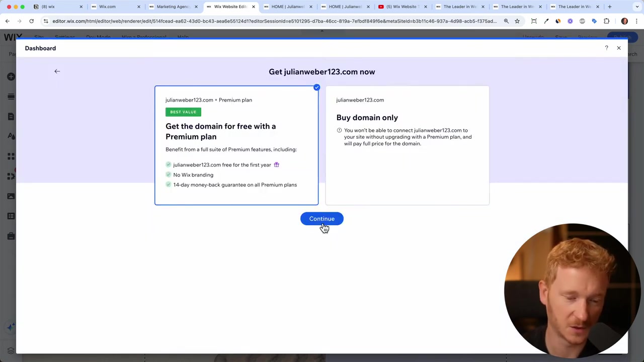
Task: Click the Dashboard title text
Action: 40,48
